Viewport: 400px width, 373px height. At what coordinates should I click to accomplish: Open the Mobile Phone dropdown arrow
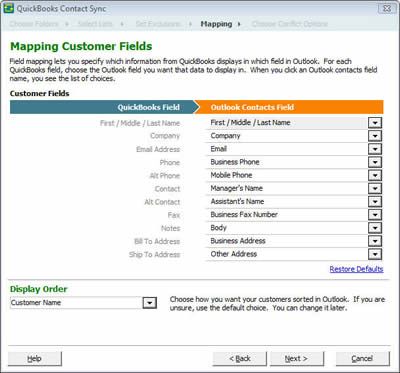point(375,175)
